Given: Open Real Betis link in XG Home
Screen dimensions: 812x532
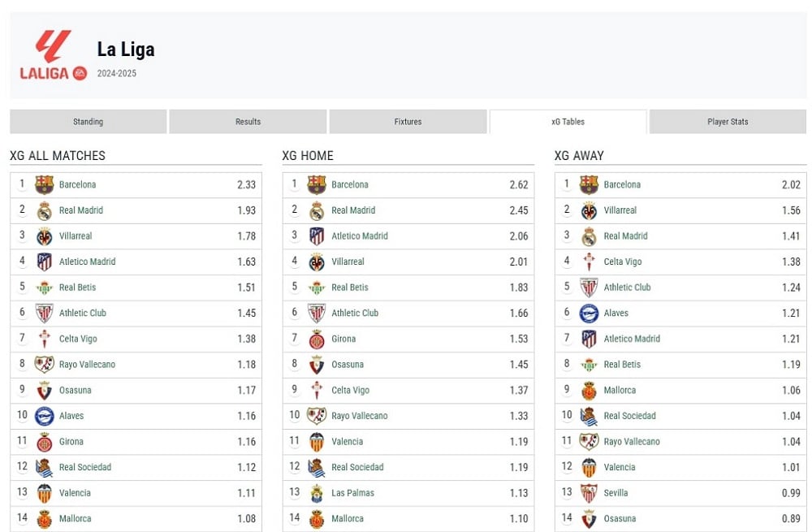Looking at the screenshot, I should [350, 288].
